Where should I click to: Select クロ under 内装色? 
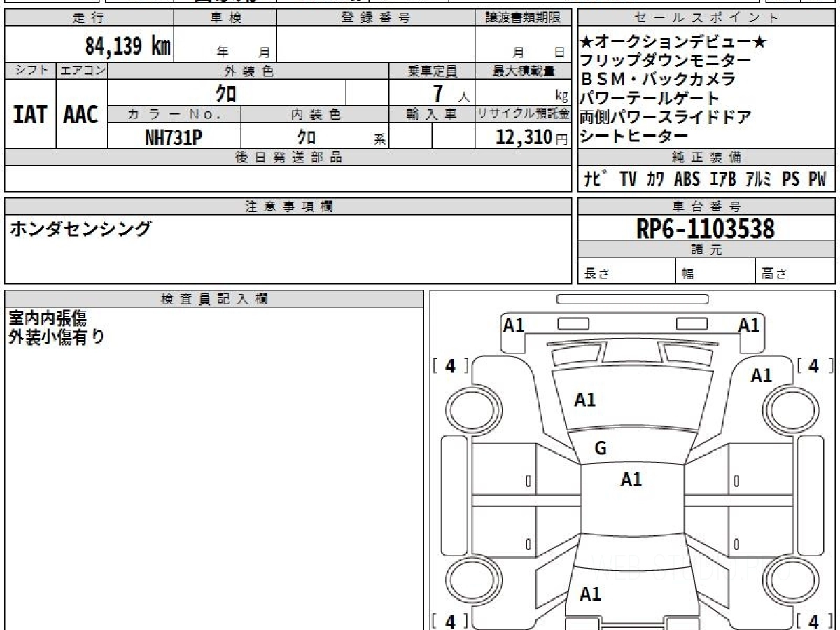[306, 136]
